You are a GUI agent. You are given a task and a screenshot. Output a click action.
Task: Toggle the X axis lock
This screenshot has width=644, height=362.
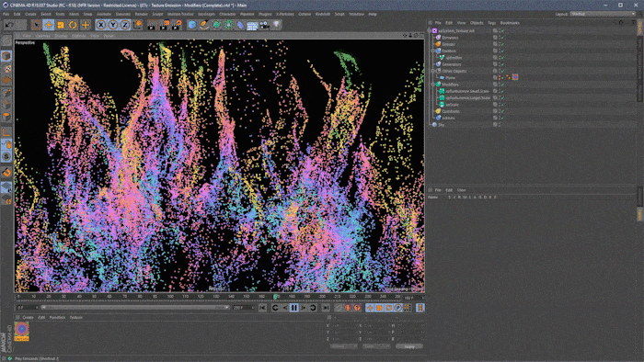click(x=100, y=25)
